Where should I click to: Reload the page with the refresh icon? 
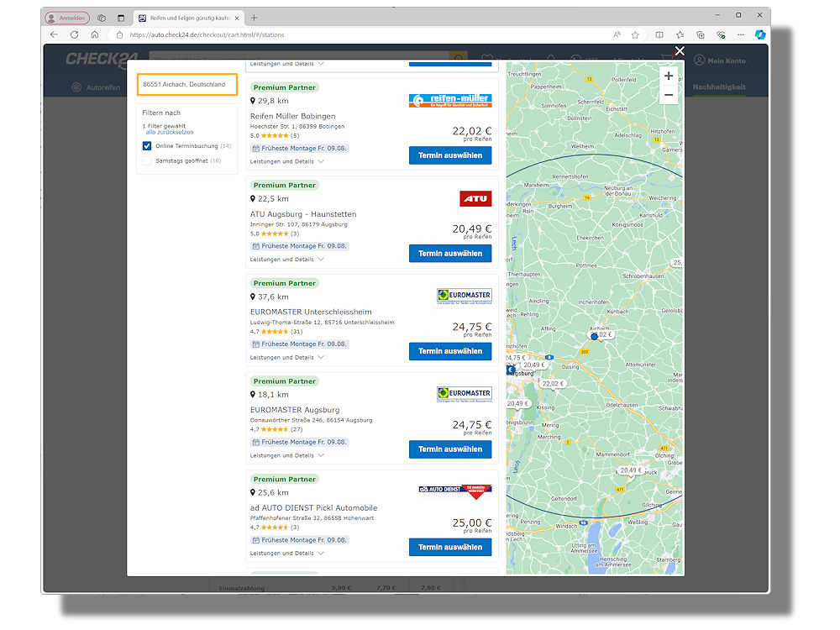pyautogui.click(x=75, y=34)
